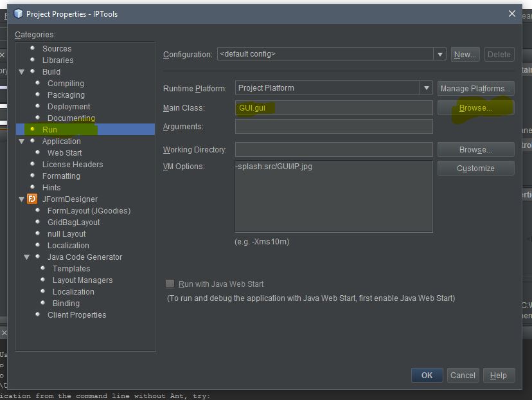
Task: Click the Customize VM options button
Action: pos(475,168)
